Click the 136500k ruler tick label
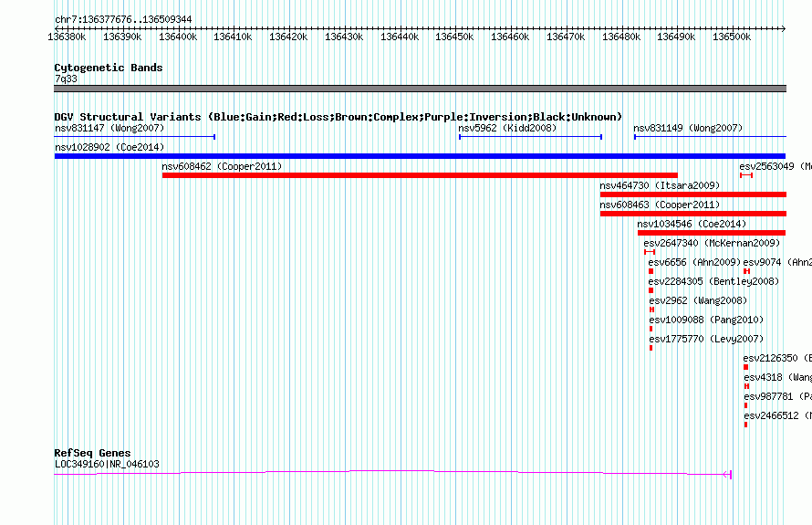Viewport: 812px width, 525px height. pos(732,37)
